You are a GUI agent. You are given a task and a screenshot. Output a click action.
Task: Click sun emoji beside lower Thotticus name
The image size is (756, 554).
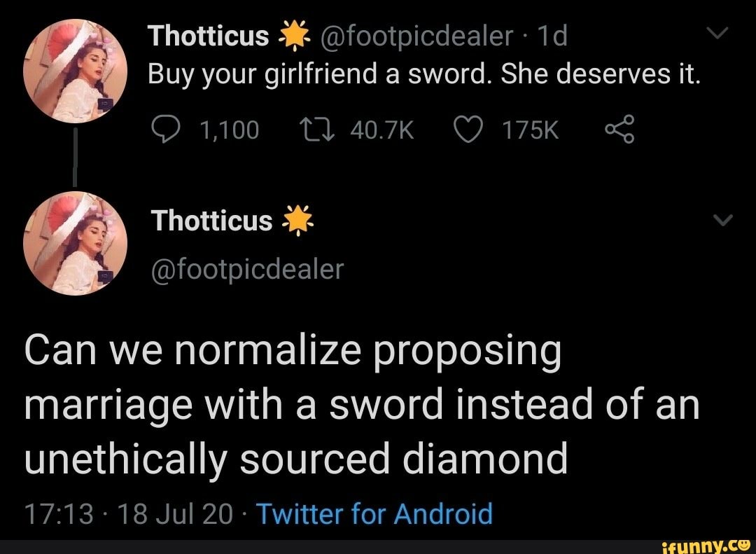[x=297, y=221]
